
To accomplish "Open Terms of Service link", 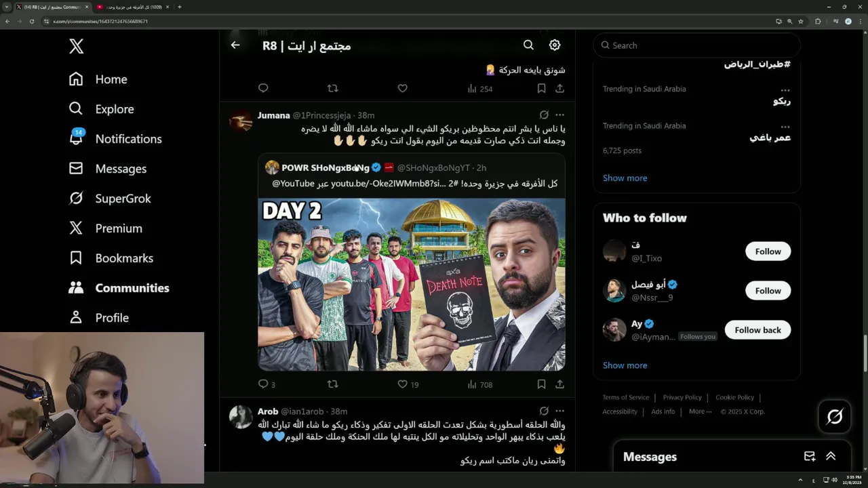I will click(x=626, y=397).
